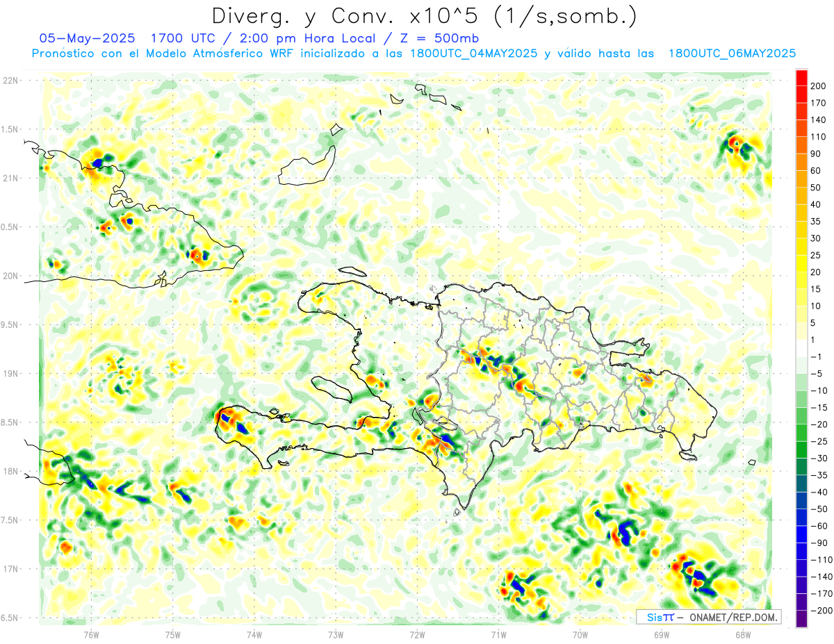The image size is (834, 644).
Task: Click initialization time '1800UTC_04MAY2025'
Action: (x=475, y=53)
